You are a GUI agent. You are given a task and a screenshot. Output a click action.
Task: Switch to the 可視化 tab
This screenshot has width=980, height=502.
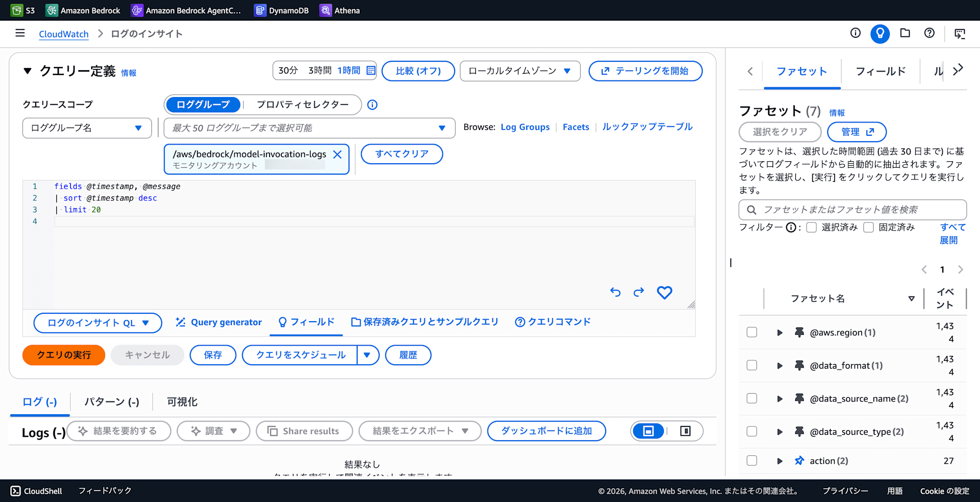coord(182,402)
